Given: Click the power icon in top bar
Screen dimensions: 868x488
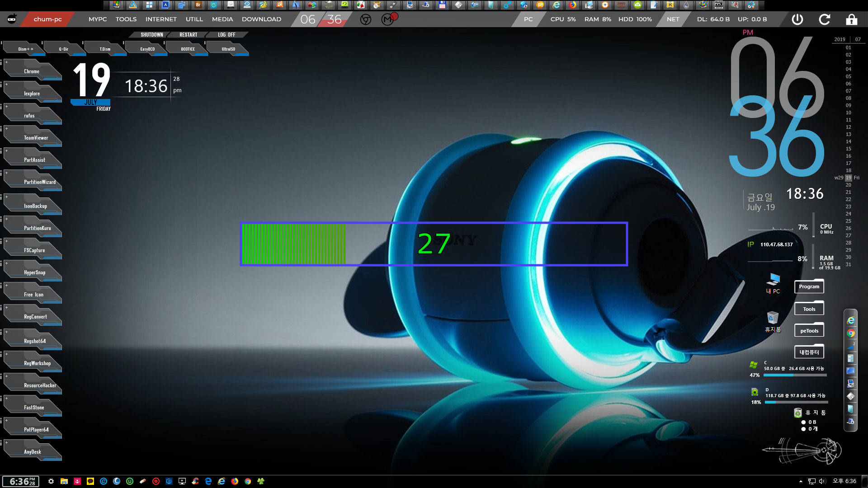Looking at the screenshot, I should pyautogui.click(x=797, y=19).
